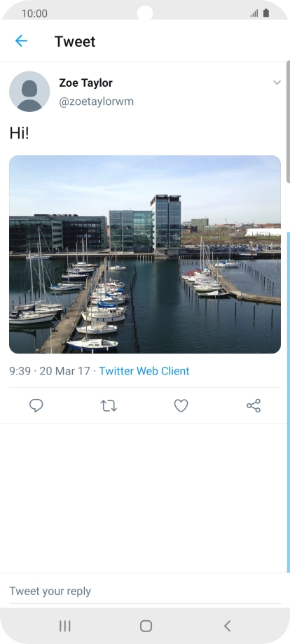This screenshot has width=290, height=644.
Task: Retweet using the retweet arrows icon
Action: [x=109, y=406]
